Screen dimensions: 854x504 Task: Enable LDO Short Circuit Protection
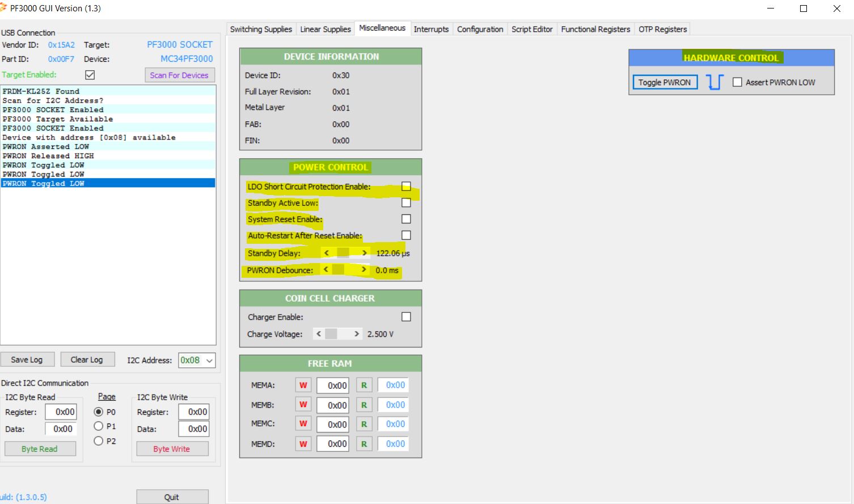[x=406, y=186]
